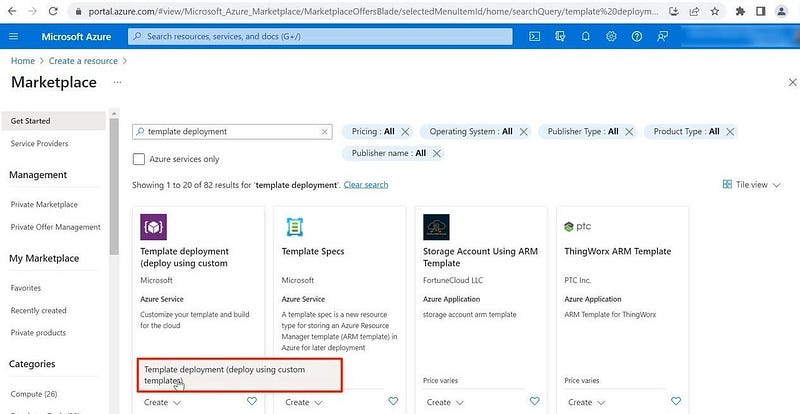Open the Help question mark icon

[637, 36]
